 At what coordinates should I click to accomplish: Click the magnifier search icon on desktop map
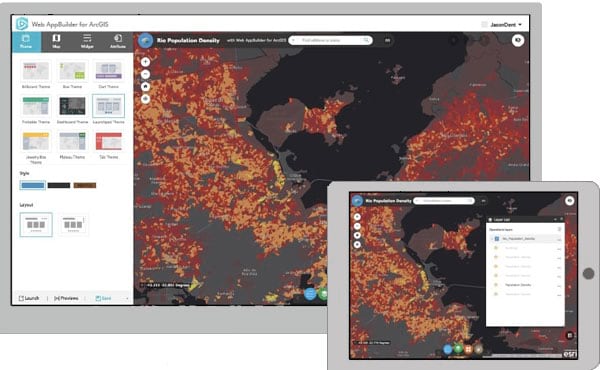(366, 40)
